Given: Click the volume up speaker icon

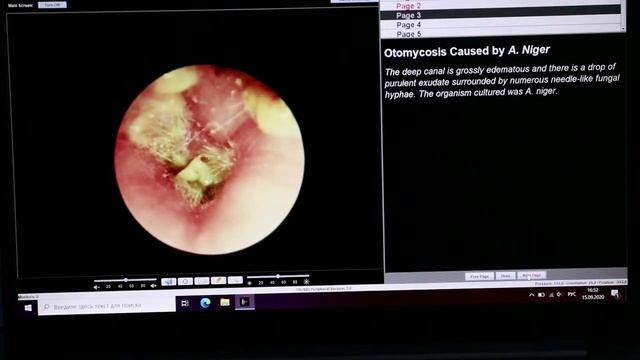Looking at the screenshot, I should (x=154, y=286).
